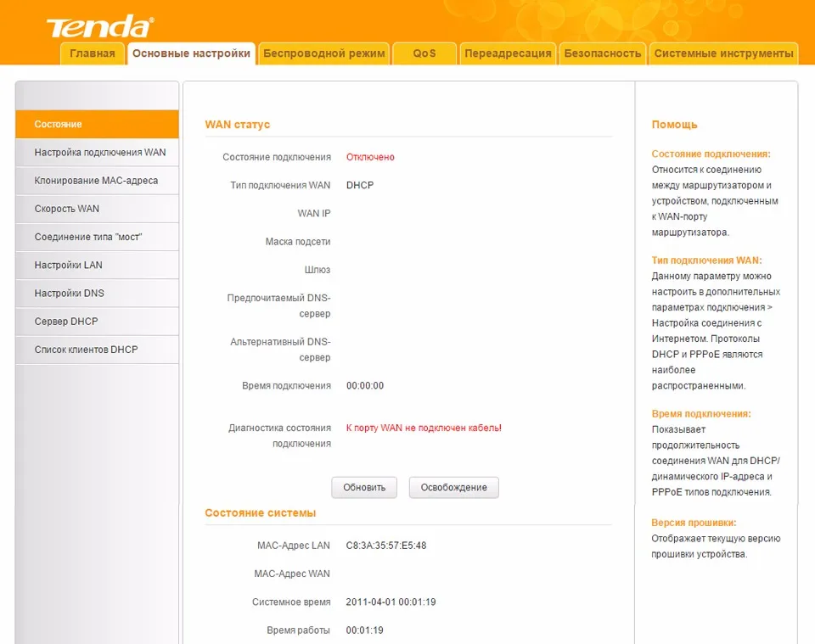Click the Состояние подключения label
The width and height of the screenshot is (815, 644).
coord(277,157)
